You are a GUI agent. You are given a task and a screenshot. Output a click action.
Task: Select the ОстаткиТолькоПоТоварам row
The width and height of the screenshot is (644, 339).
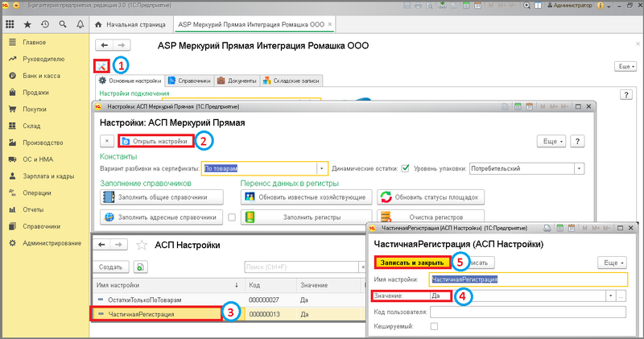tap(229, 300)
